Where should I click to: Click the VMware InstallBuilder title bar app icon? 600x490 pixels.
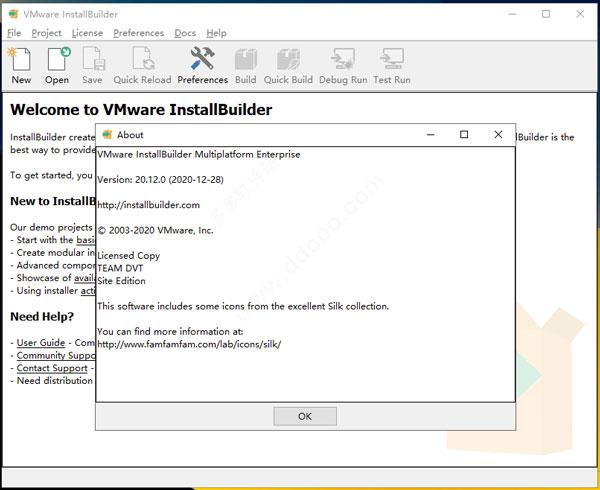pos(13,14)
